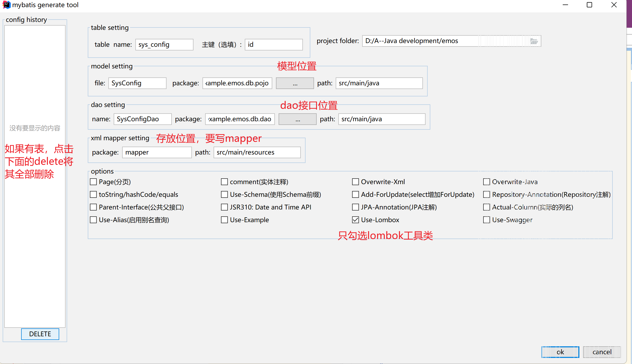
Task: Click the project folder browse icon
Action: coord(534,41)
